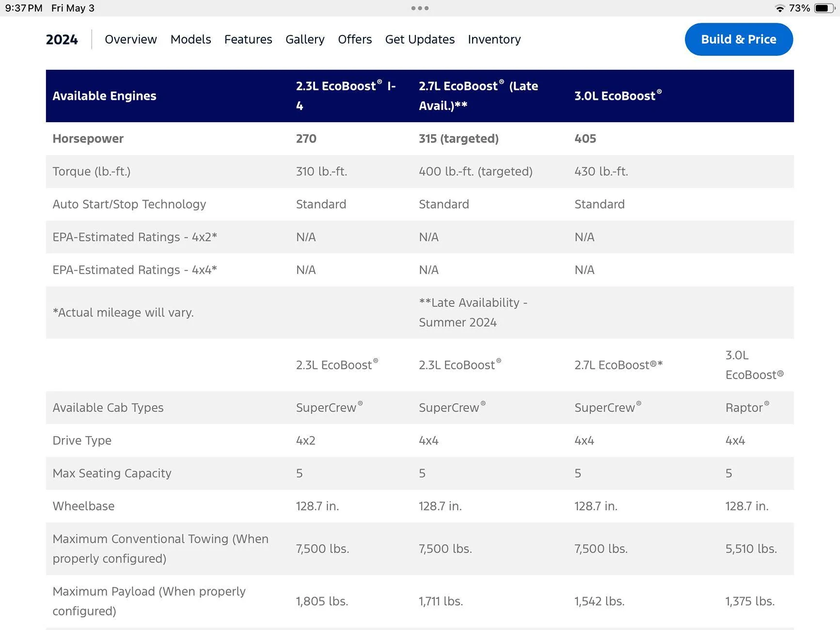Select the Late Availability - Summer 2024 note

click(473, 313)
